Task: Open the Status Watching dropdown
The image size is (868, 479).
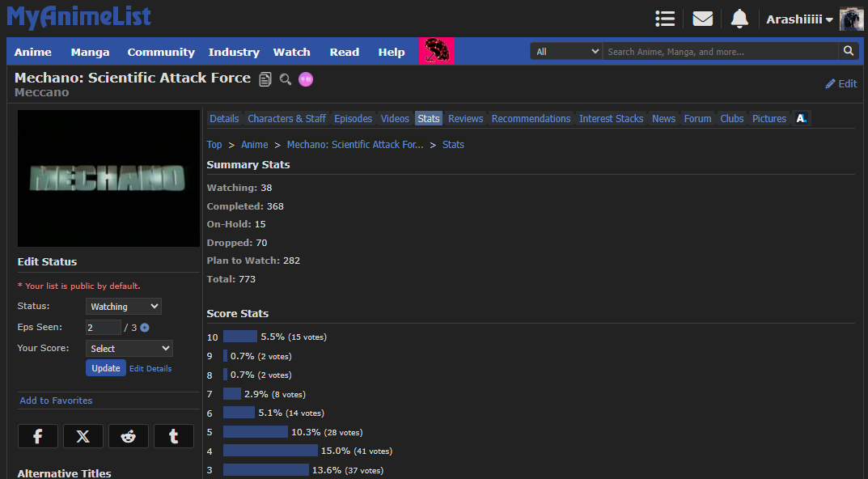Action: click(x=124, y=306)
